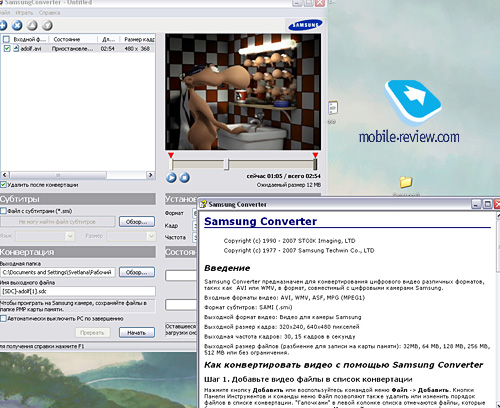This screenshot has height=408, width=500.
Task: Sort by Входной ф... column header
Action: 29,39
